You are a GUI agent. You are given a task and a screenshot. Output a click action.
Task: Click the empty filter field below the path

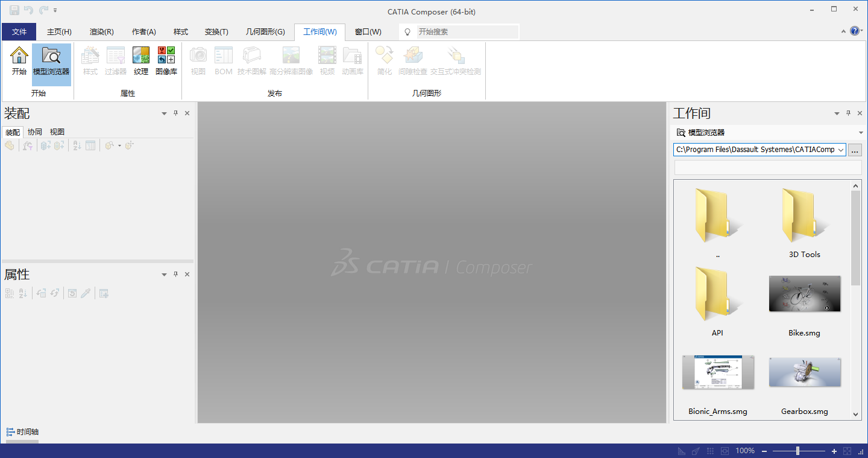point(768,168)
